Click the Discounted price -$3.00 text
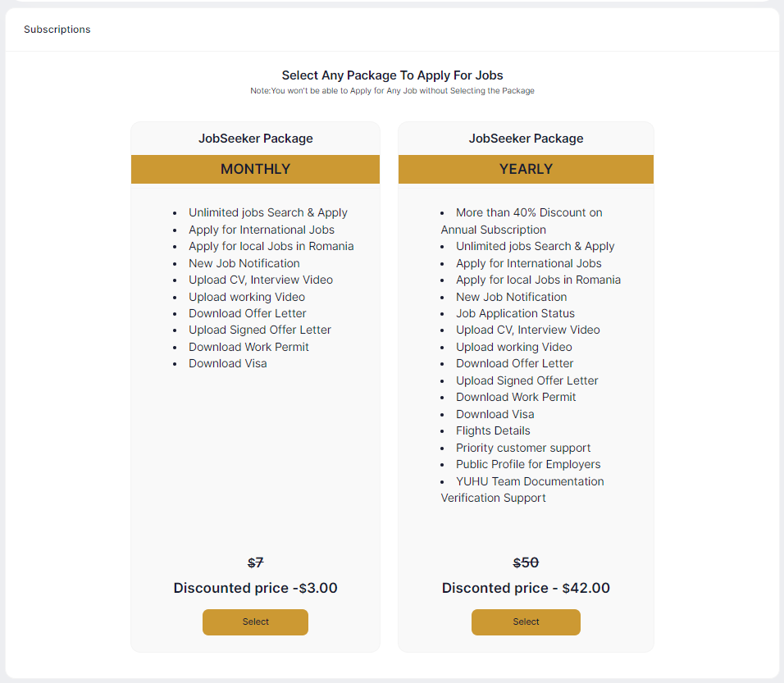Screen dimensions: 784x683 click(255, 588)
